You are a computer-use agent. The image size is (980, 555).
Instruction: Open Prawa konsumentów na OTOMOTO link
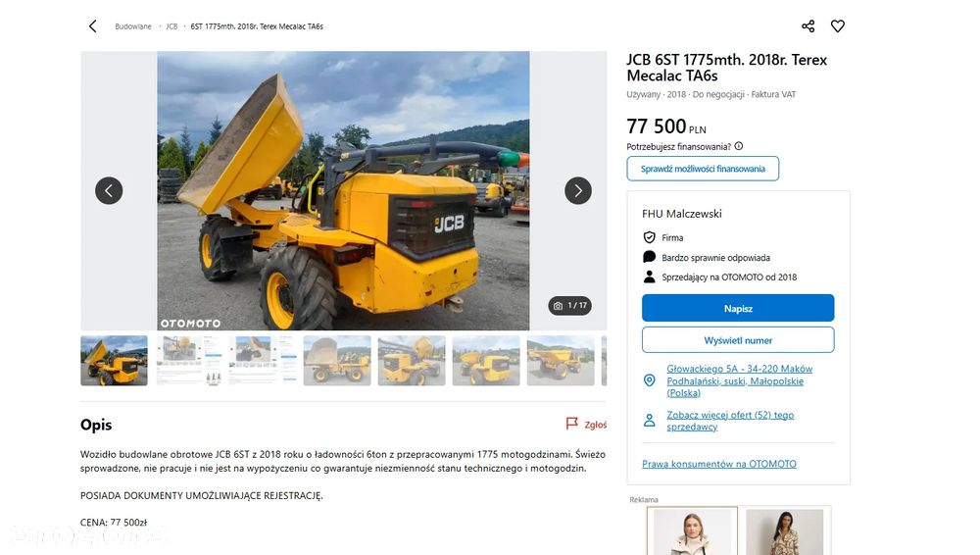(x=718, y=464)
